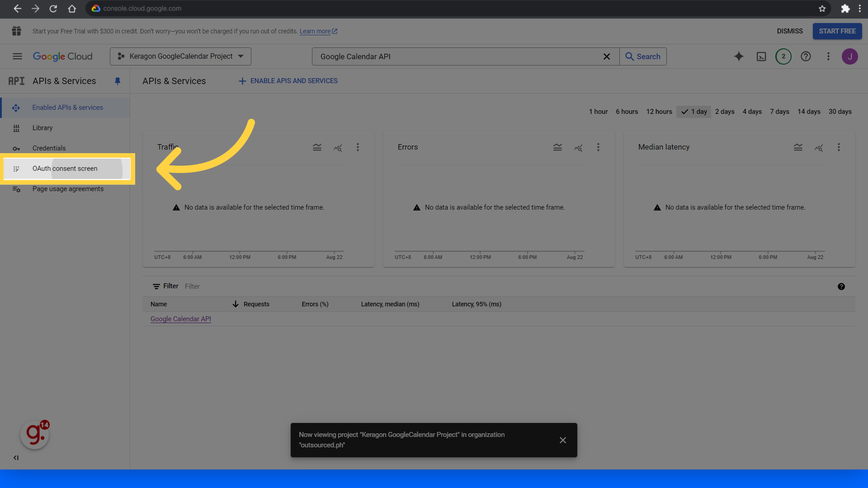Close the project notification toast
The width and height of the screenshot is (868, 488).
point(563,440)
